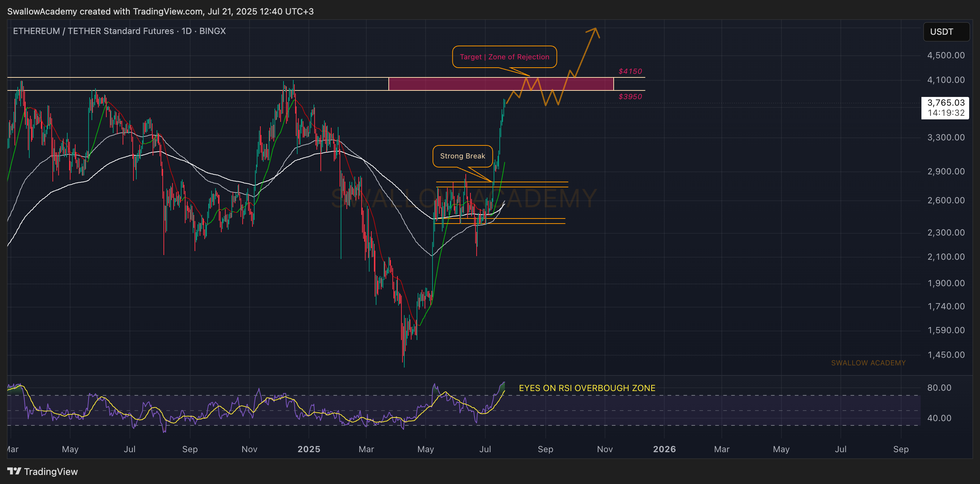Click the 2,100.00 price axis label
This screenshot has width=980, height=484.
(946, 257)
